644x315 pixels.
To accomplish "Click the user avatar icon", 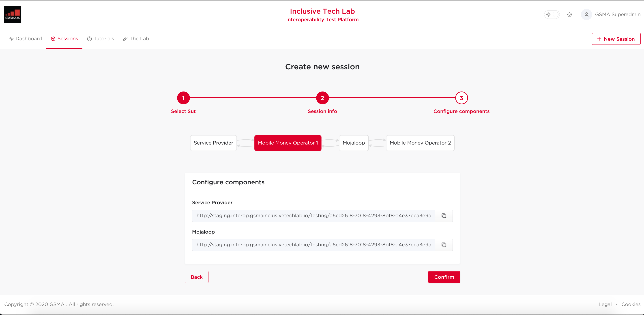I will tap(586, 15).
